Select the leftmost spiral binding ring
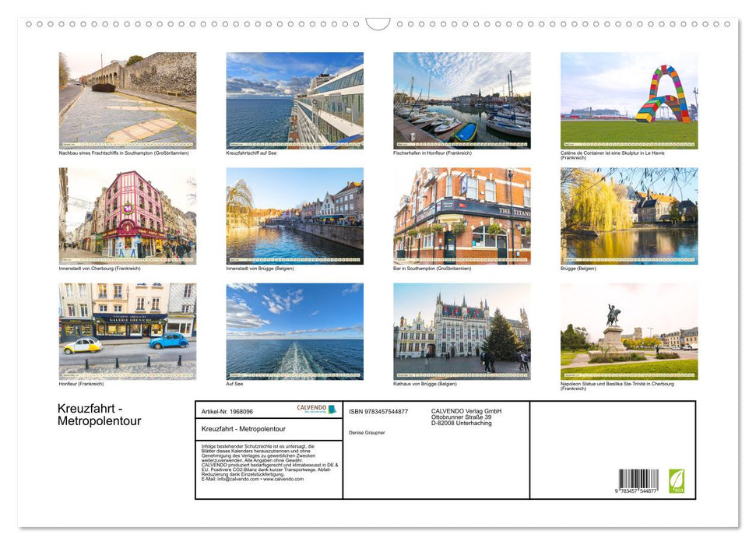Image resolution: width=756 pixels, height=545 pixels. tap(30, 26)
